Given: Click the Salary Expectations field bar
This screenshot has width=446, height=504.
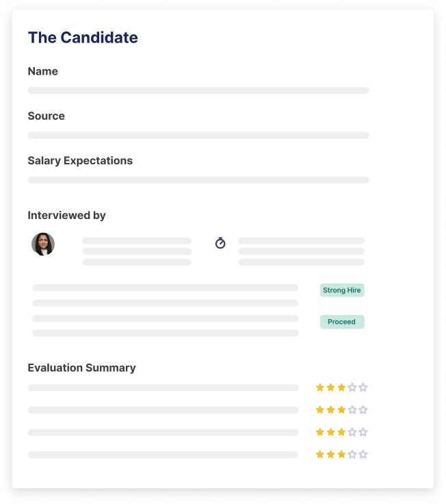Looking at the screenshot, I should click(198, 179).
